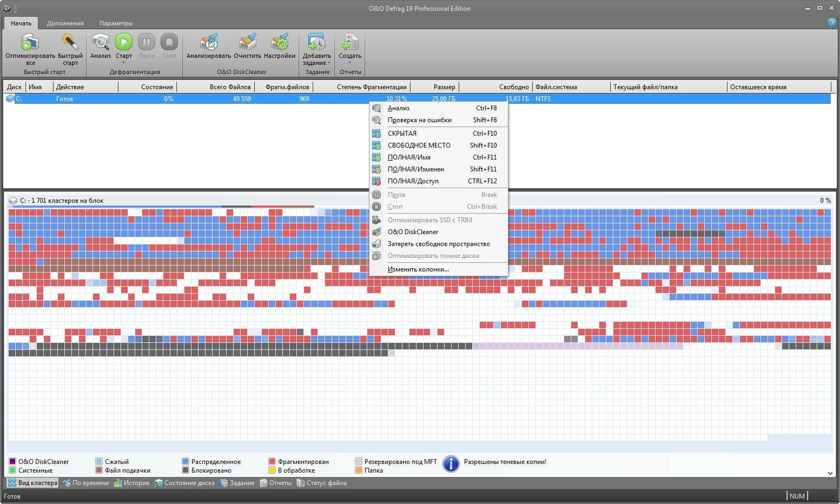The image size is (840, 504).
Task: Click the Резервировано под MFT legend swatch
Action: coord(359,462)
